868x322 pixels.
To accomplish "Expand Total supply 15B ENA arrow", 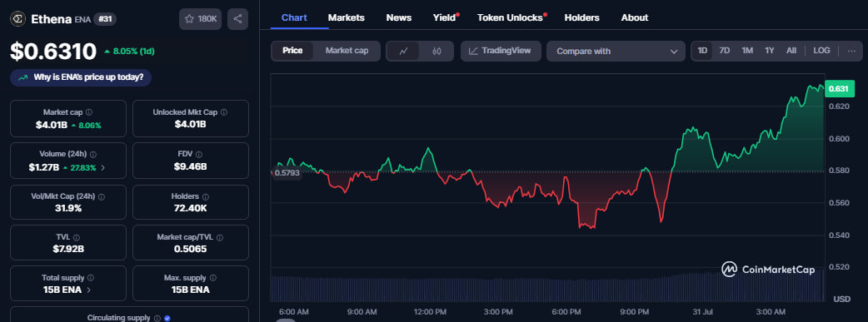I will 89,290.
